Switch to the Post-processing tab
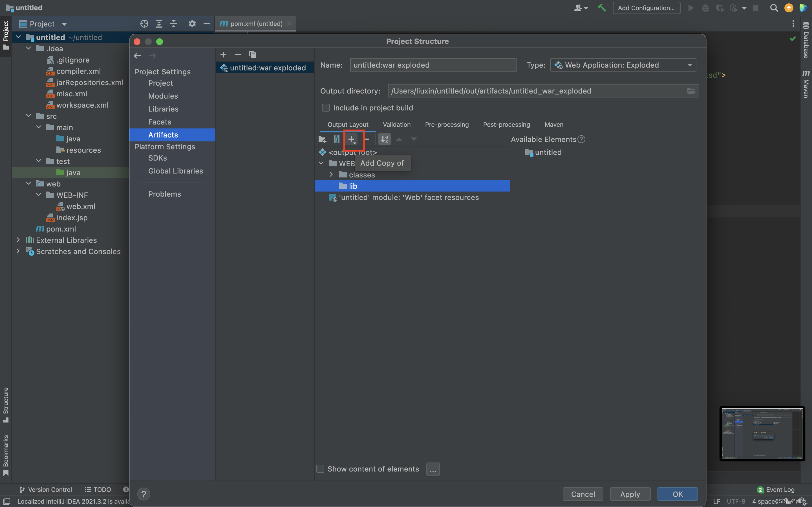812x507 pixels. 506,124
